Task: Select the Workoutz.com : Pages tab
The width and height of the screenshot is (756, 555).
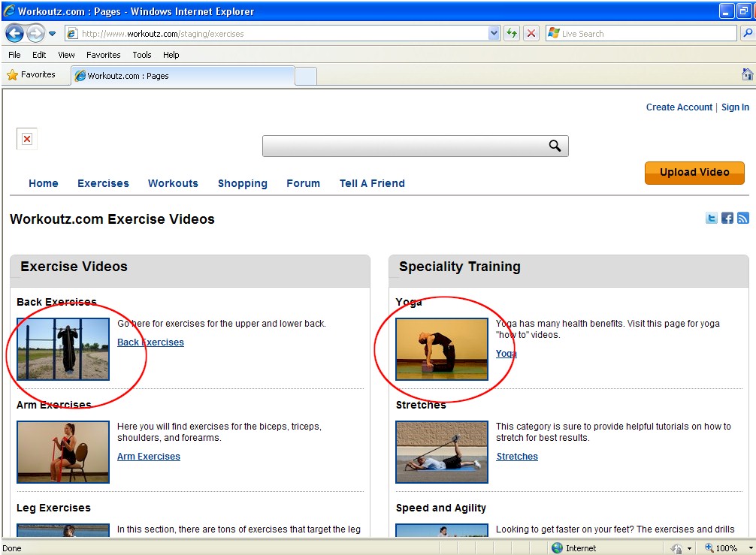Action: click(x=183, y=76)
